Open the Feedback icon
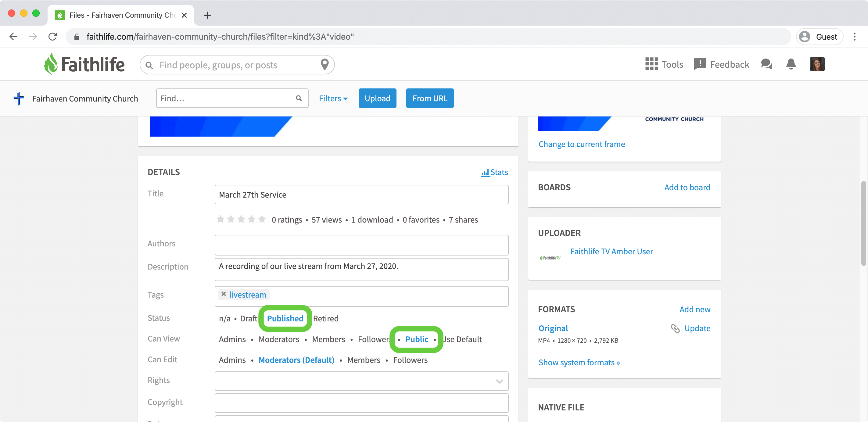868x422 pixels. coord(700,64)
